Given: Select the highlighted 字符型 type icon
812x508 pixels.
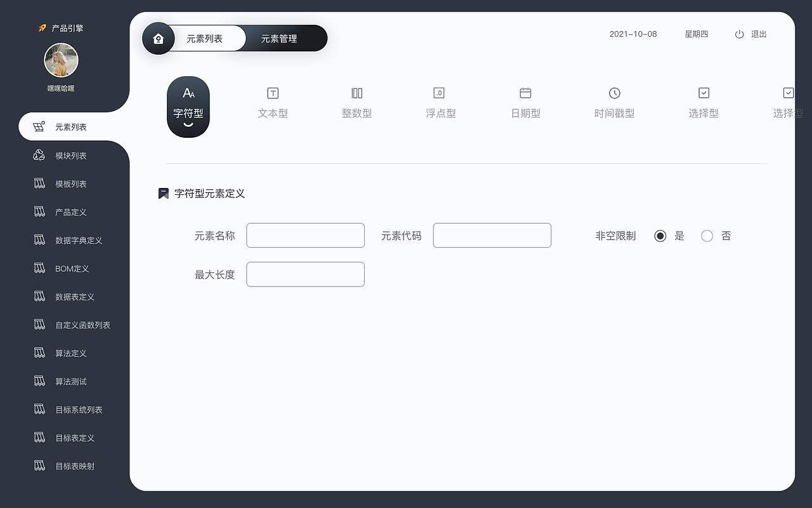Looking at the screenshot, I should (188, 105).
